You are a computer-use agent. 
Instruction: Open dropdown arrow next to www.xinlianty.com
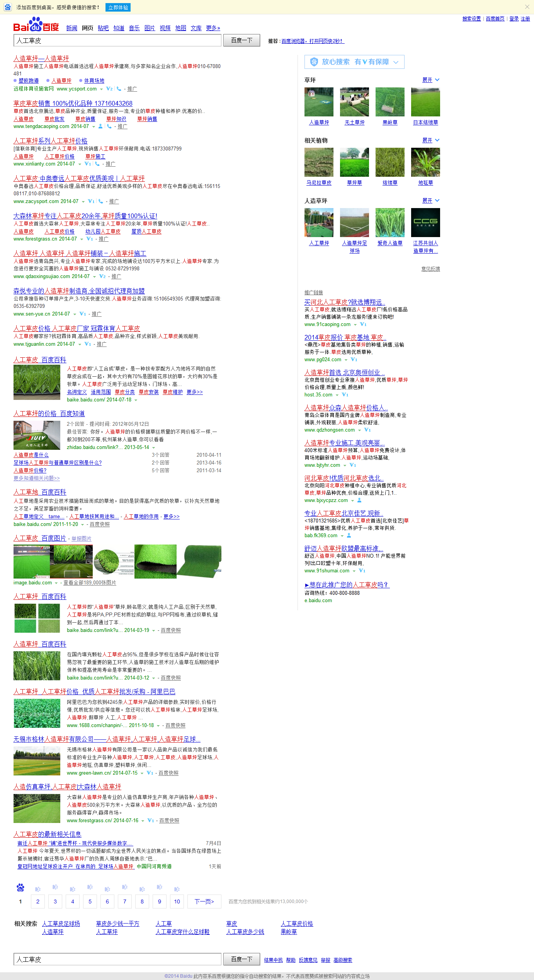[x=80, y=164]
